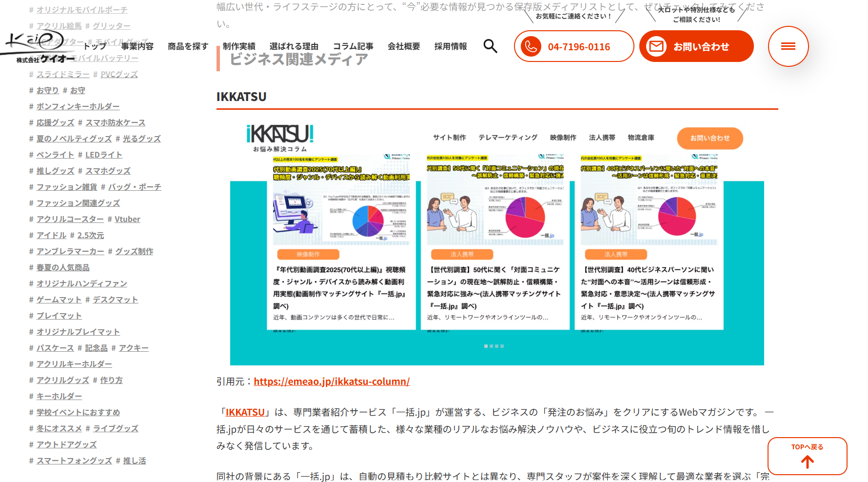Image resolution: width=868 pixels, height=482 pixels.
Task: Click the envelope icon in お問い合わせ button
Action: click(x=656, y=46)
